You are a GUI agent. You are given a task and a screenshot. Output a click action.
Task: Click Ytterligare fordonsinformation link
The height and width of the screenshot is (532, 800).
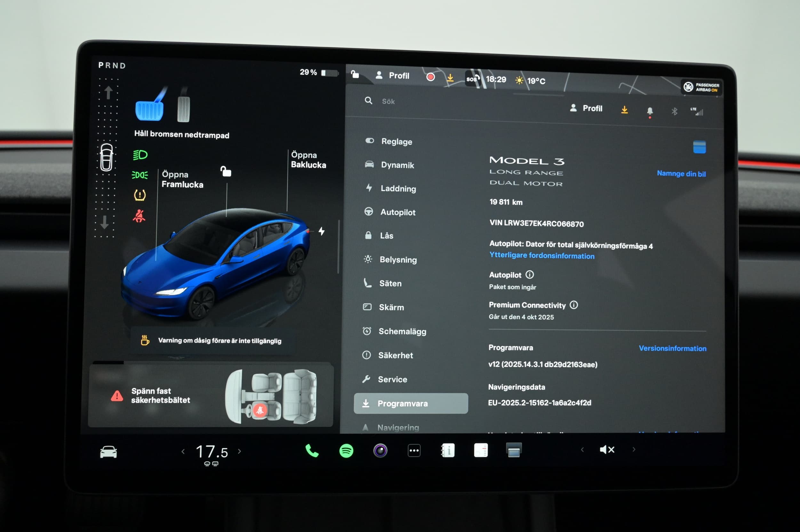542,256
